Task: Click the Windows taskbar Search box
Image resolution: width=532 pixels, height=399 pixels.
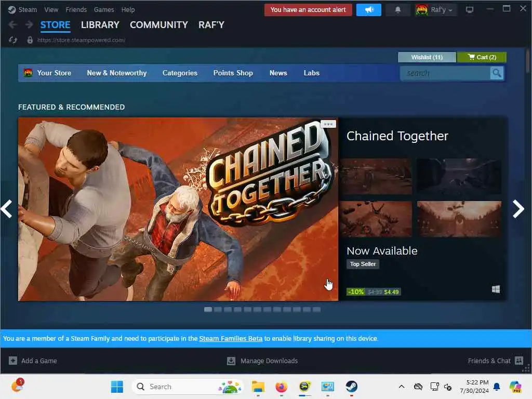Action: click(188, 387)
